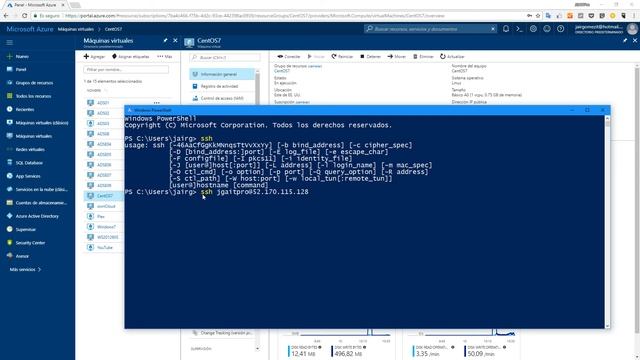
Task: Open Control de acceso (IAM)
Action: [x=222, y=98]
